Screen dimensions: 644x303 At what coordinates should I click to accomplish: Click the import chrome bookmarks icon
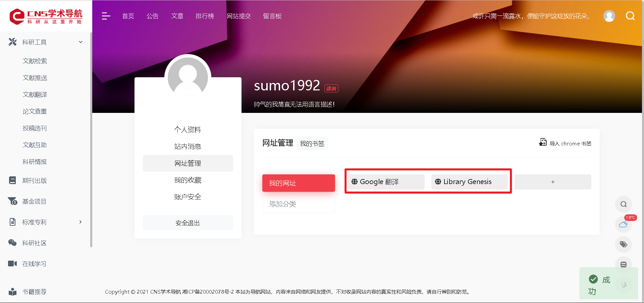542,143
